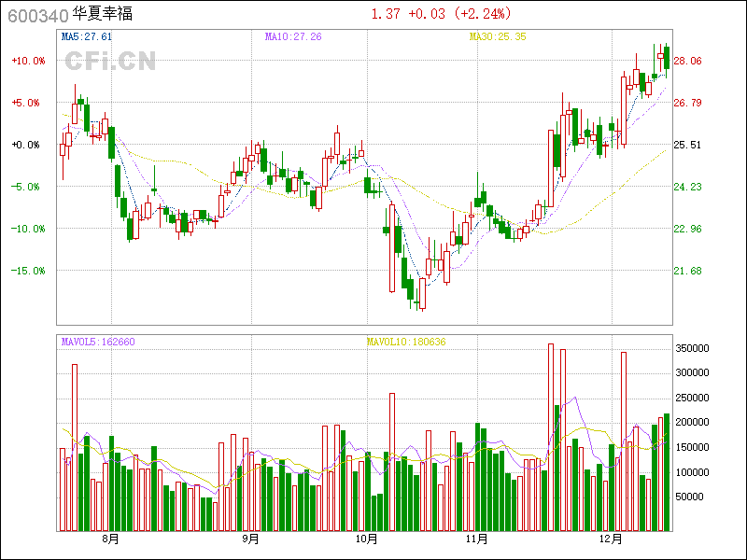Click the 21.68 price label

[687, 271]
